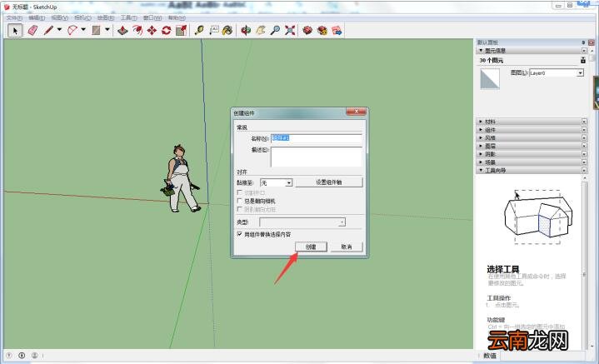Choose the Zoom magnifier tool
The height and width of the screenshot is (364, 599).
coord(275,30)
